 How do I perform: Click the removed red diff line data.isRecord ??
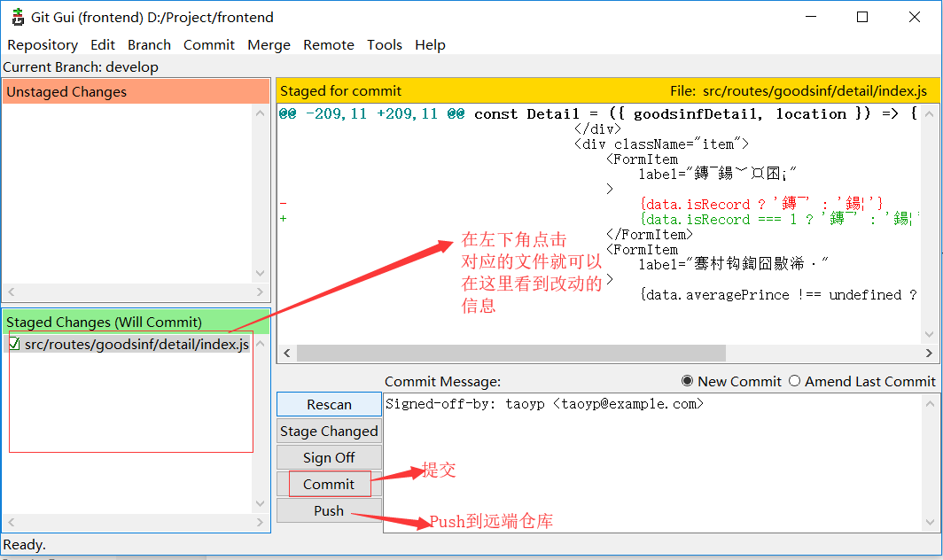pos(761,204)
